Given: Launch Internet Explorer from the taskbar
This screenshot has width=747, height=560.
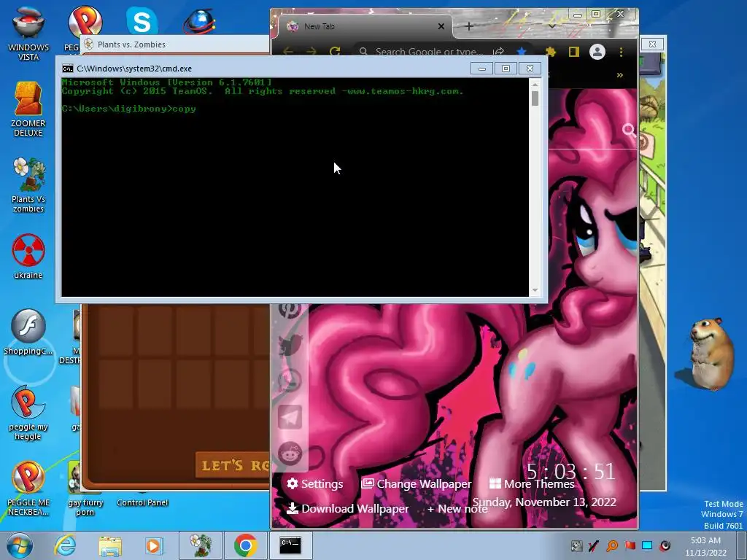Looking at the screenshot, I should click(x=65, y=545).
